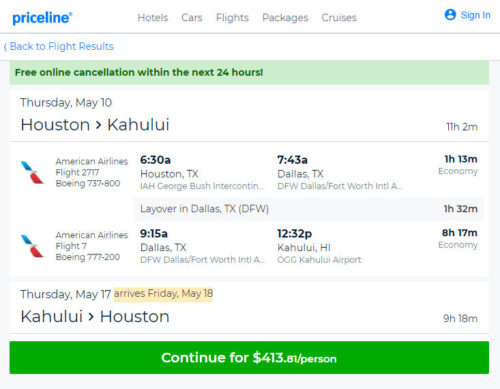Image resolution: width=500 pixels, height=389 pixels.
Task: Open the Cars tab
Action: pos(192,18)
